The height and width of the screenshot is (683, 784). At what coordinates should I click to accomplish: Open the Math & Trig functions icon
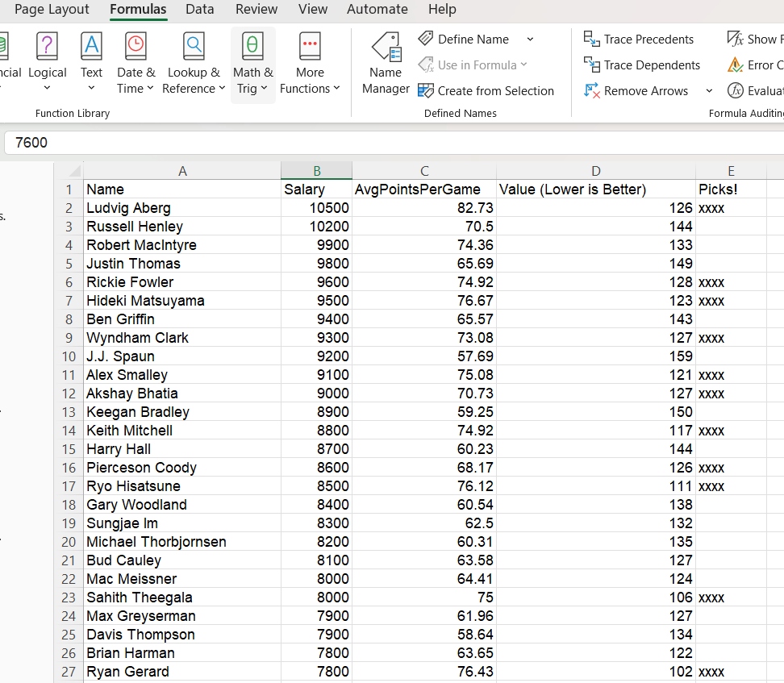pos(252,46)
